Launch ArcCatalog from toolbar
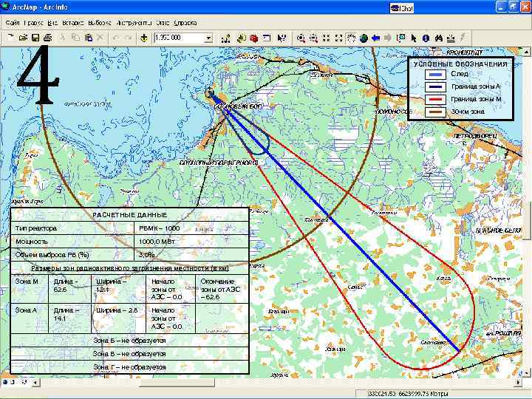532x399 pixels. (x=241, y=38)
